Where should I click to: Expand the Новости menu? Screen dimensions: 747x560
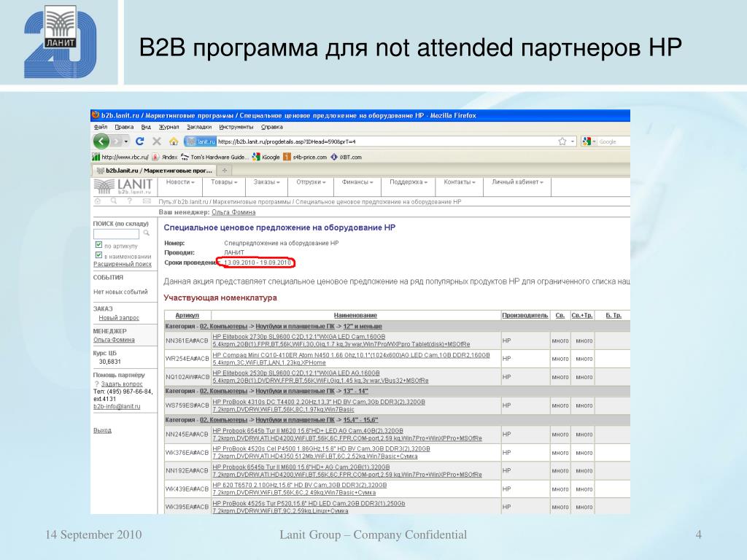pyautogui.click(x=181, y=182)
